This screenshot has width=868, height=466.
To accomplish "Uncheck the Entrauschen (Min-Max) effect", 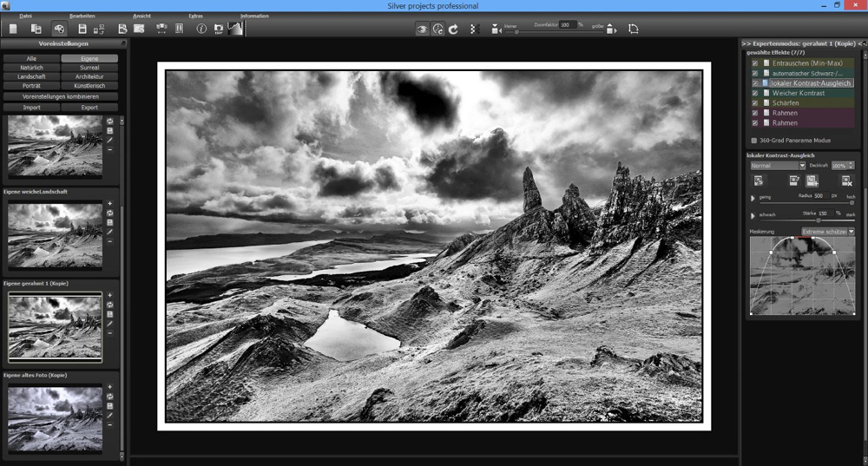I will (754, 63).
